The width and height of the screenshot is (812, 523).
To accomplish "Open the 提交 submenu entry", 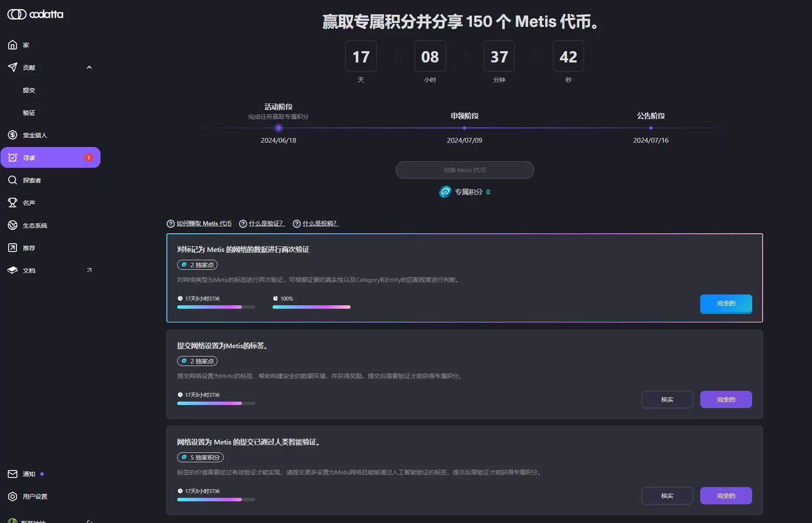I will (29, 90).
